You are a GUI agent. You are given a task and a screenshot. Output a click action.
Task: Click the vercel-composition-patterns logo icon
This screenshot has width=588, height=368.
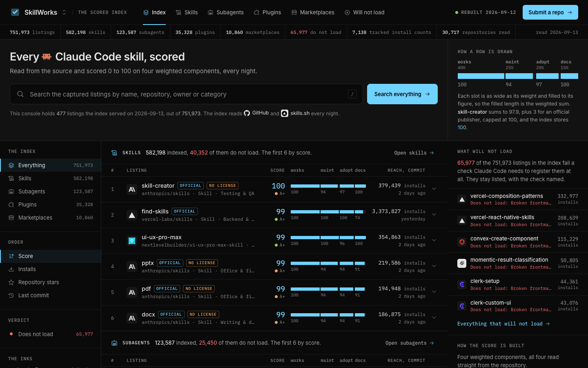[462, 199]
